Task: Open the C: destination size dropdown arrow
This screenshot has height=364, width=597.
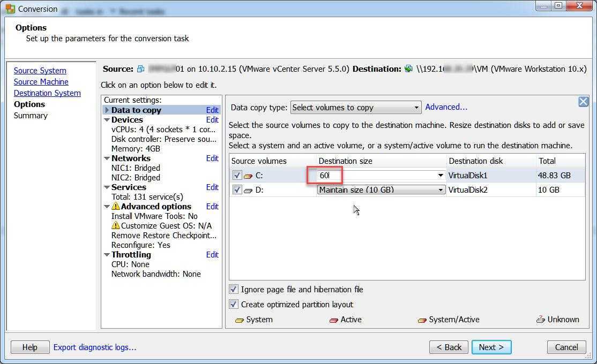Action: [x=441, y=176]
